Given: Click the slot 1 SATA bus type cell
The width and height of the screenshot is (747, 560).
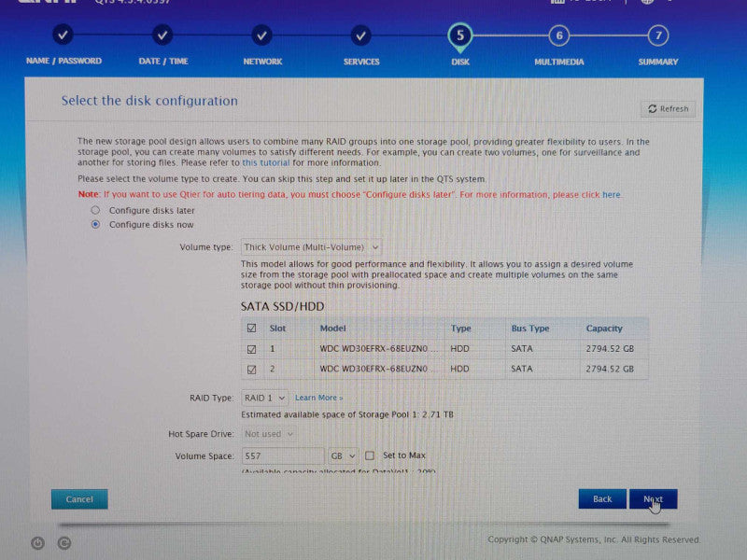Looking at the screenshot, I should coord(522,348).
